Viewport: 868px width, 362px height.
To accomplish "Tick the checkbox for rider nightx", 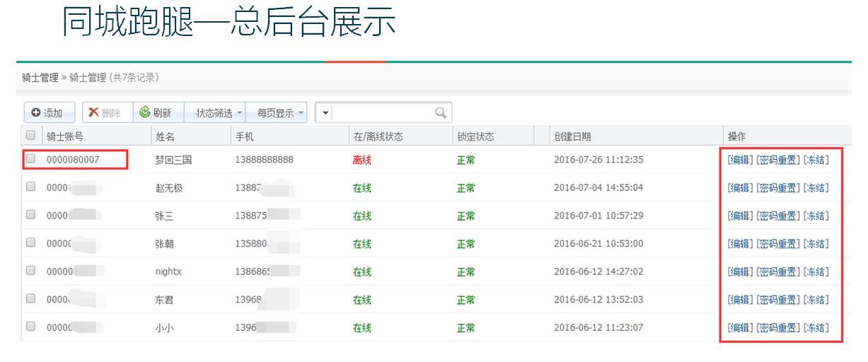I will 30,271.
